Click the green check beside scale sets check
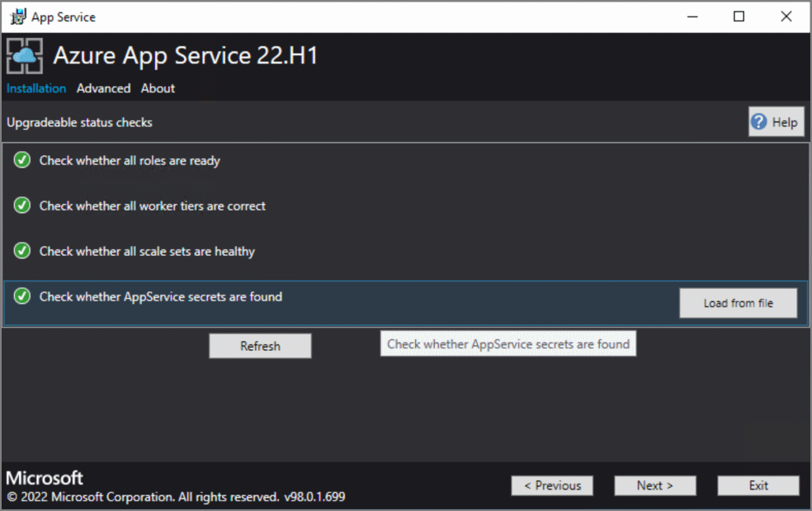This screenshot has height=511, width=812. [21, 251]
